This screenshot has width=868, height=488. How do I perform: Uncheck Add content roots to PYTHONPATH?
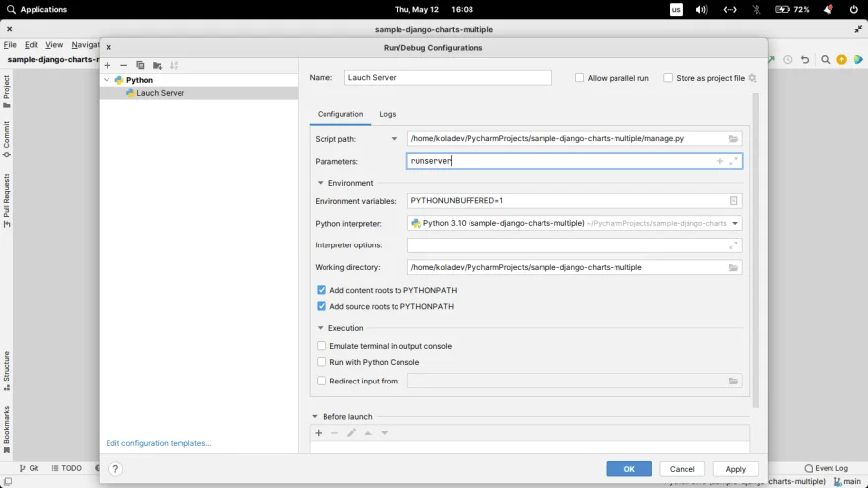point(322,290)
